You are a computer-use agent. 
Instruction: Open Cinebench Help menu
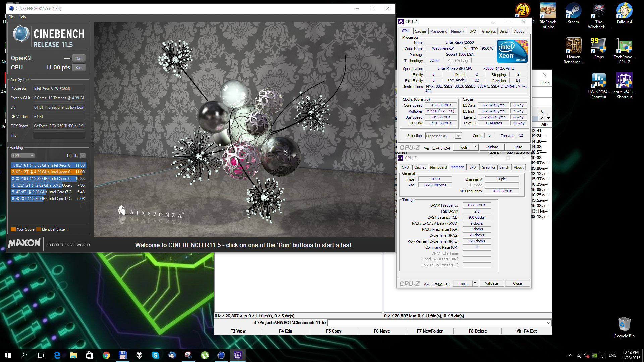[x=22, y=17]
